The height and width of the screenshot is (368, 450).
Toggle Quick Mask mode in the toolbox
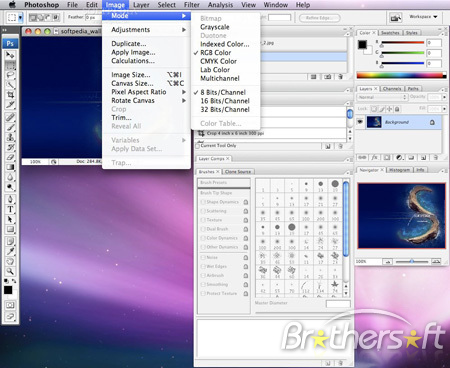point(10,305)
